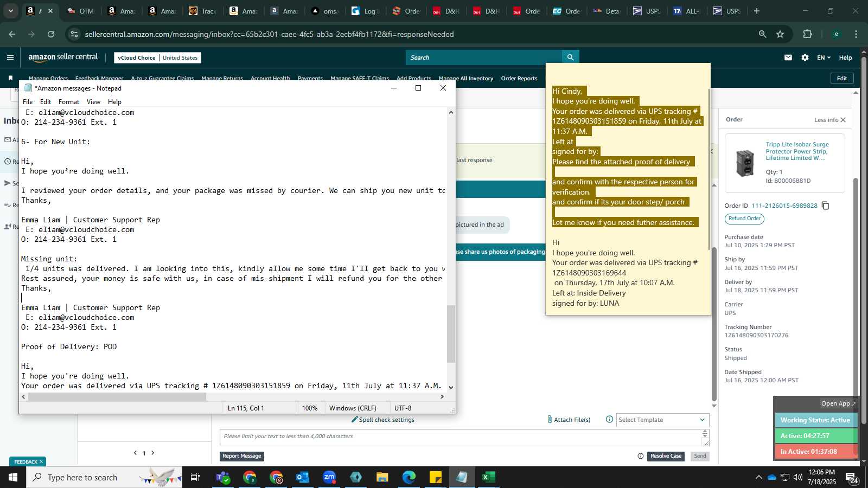Open the settings gear in Seller Central header
868x488 pixels.
point(805,57)
